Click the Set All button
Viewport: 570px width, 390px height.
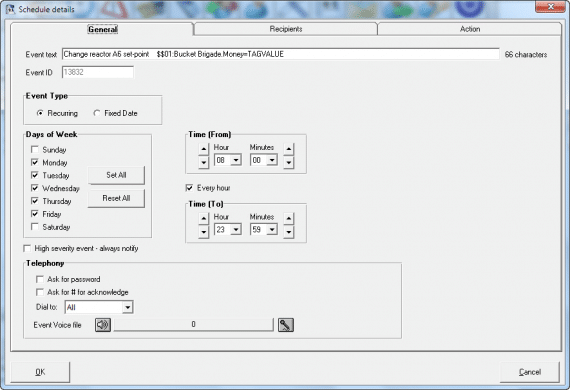pyautogui.click(x=116, y=175)
